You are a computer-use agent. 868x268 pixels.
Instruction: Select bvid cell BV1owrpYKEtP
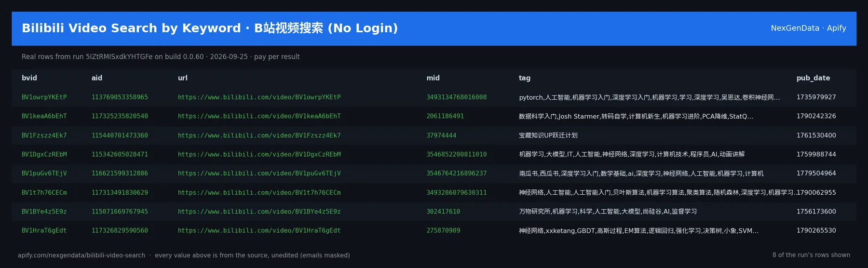(x=44, y=97)
